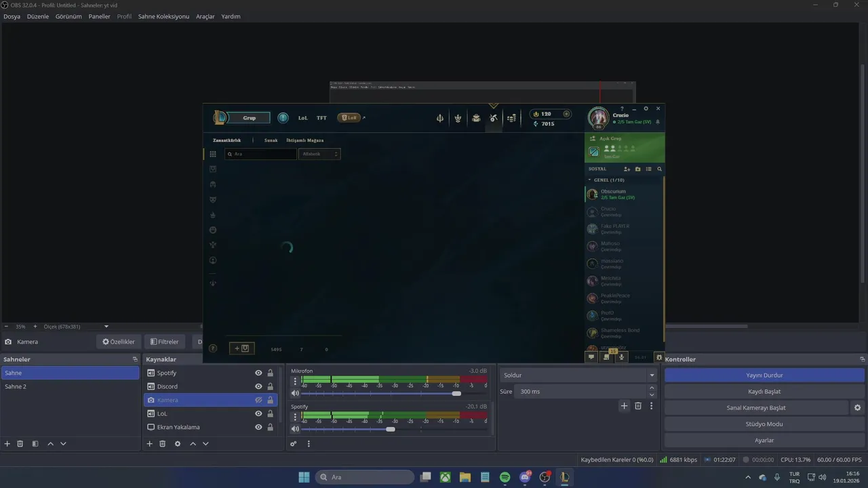Show the hidden Kamera source
Screen dimensions: 868x488
pyautogui.click(x=258, y=400)
